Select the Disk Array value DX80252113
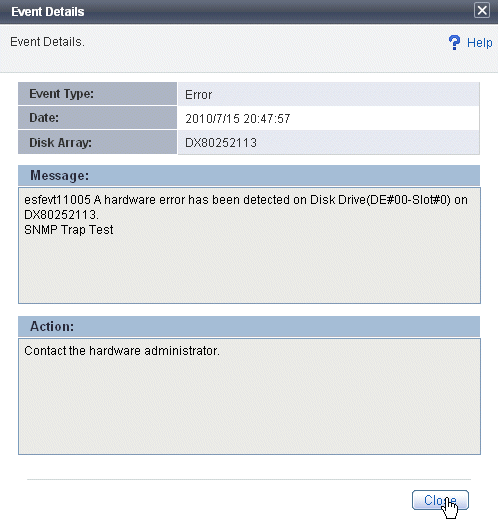Screen dimensions: 498x528 (x=221, y=143)
